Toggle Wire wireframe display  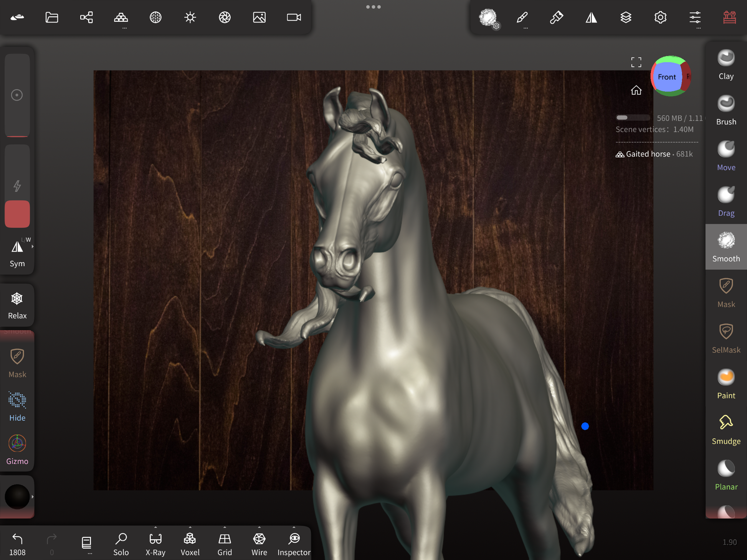tap(259, 544)
